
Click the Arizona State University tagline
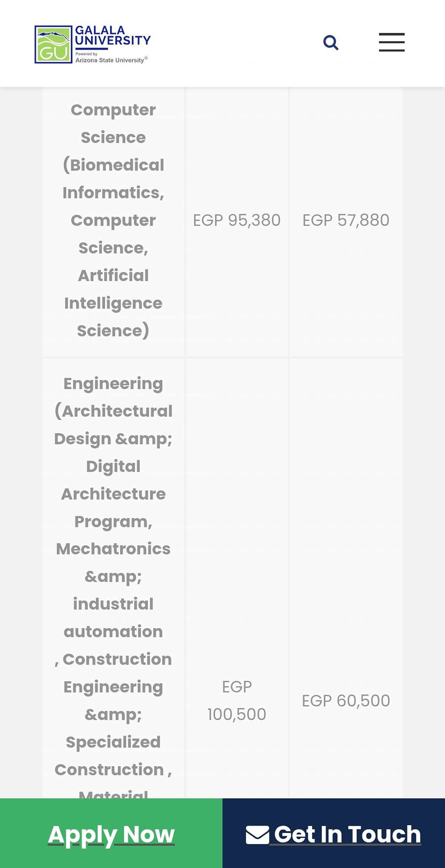tap(111, 60)
